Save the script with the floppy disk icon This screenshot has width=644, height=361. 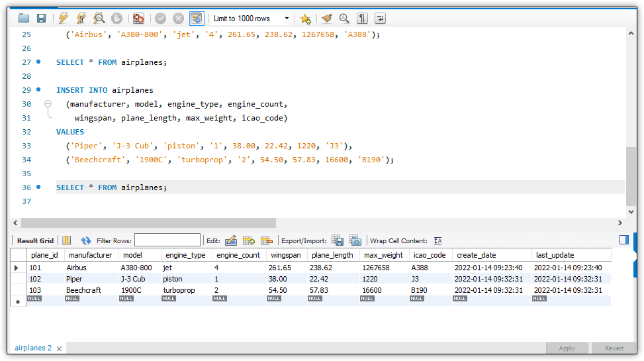(41, 19)
